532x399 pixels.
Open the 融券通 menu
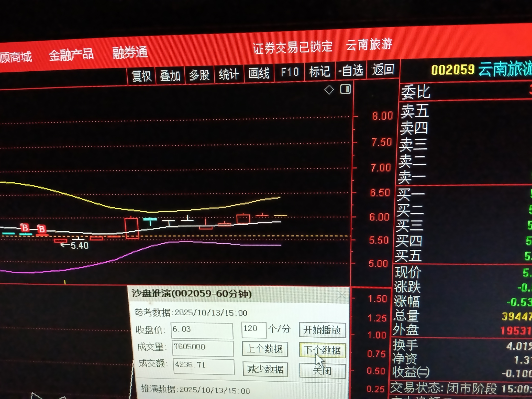coord(130,52)
